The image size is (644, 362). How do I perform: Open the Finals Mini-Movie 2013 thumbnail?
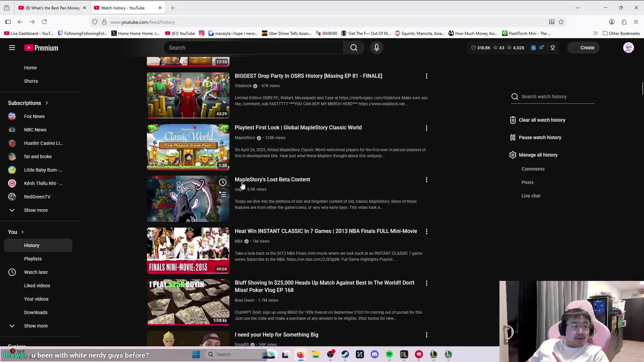point(188,251)
